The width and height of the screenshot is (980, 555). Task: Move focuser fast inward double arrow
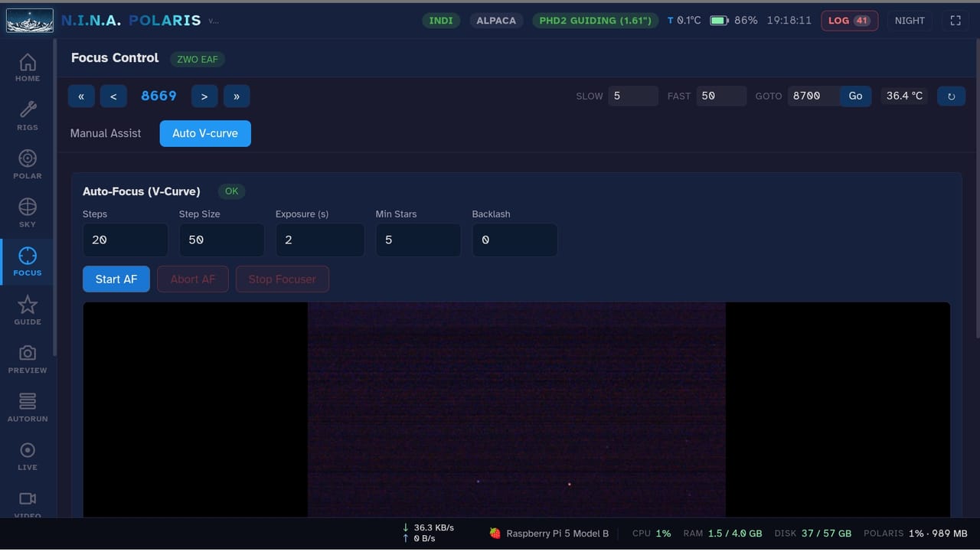81,96
